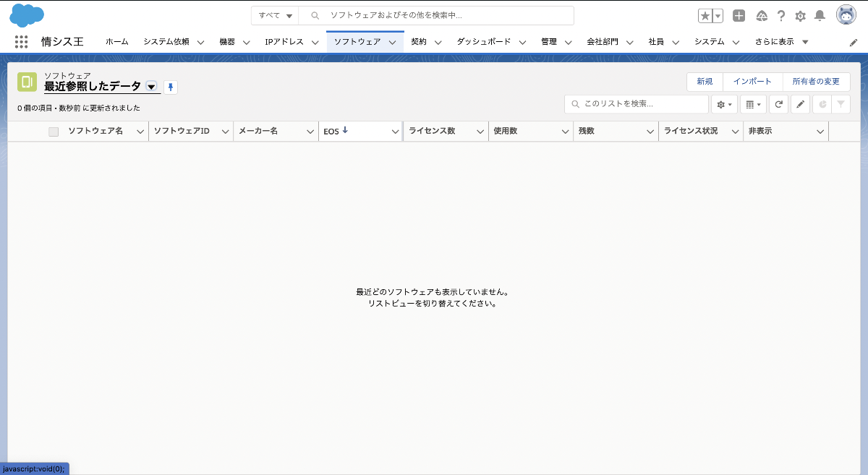This screenshot has height=475, width=868.
Task: Refresh the list view
Action: click(778, 104)
